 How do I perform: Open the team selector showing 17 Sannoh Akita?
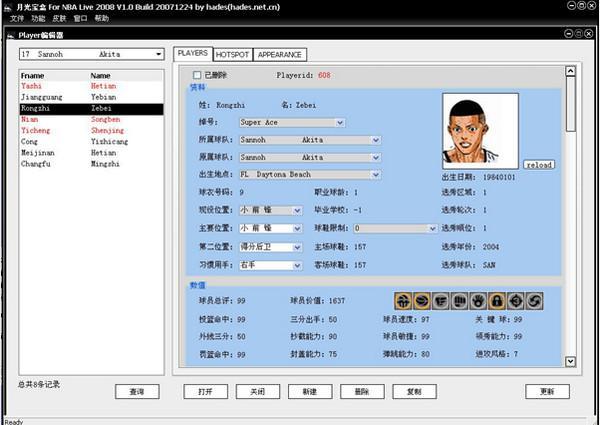pyautogui.click(x=92, y=54)
